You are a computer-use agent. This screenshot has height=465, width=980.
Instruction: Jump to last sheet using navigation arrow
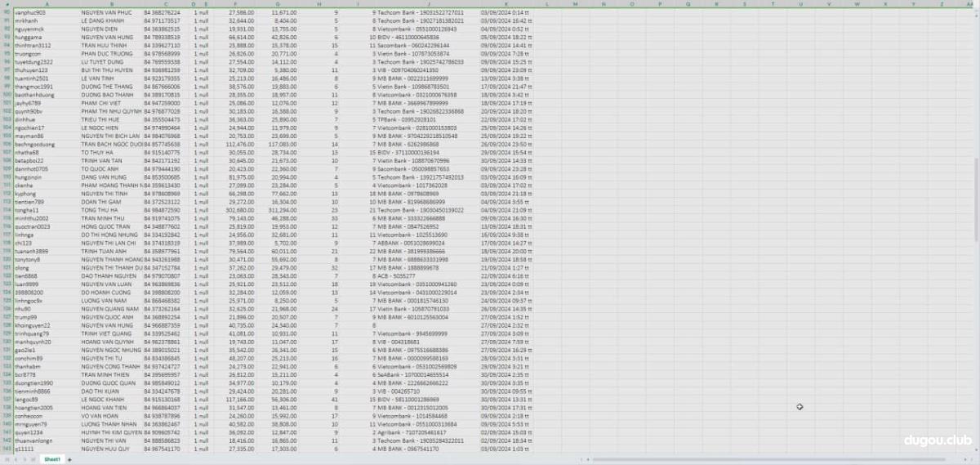click(x=34, y=459)
